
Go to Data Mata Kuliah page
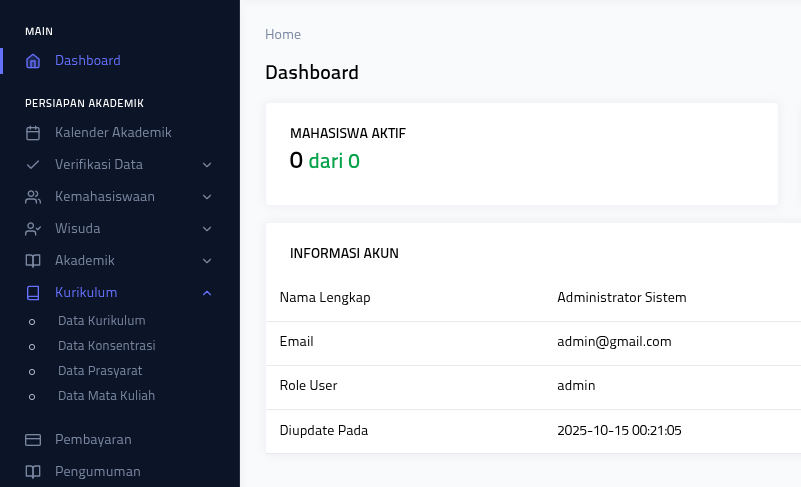pyautogui.click(x=106, y=396)
